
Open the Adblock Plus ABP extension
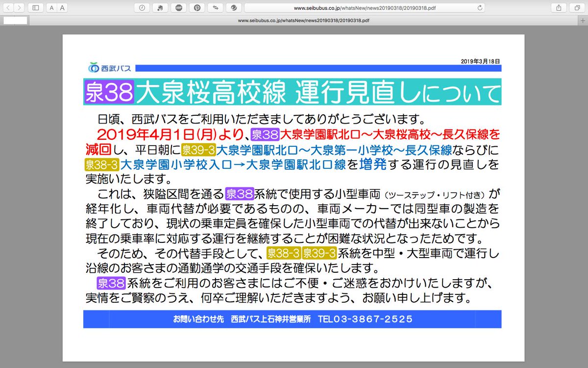point(179,8)
